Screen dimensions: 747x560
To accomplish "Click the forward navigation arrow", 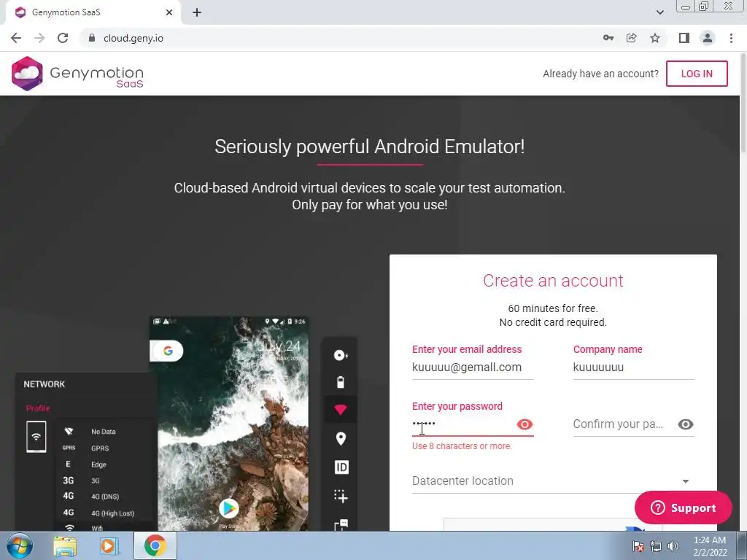I will click(x=39, y=38).
